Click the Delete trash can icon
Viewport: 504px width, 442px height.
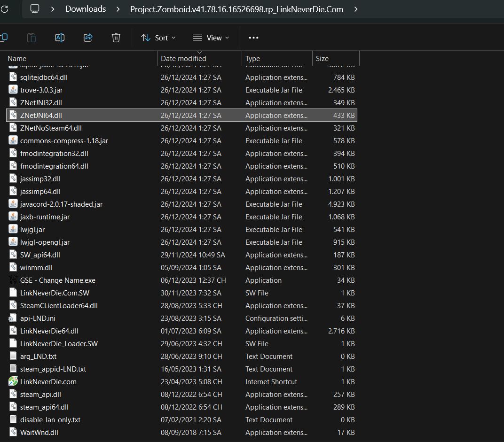point(116,38)
